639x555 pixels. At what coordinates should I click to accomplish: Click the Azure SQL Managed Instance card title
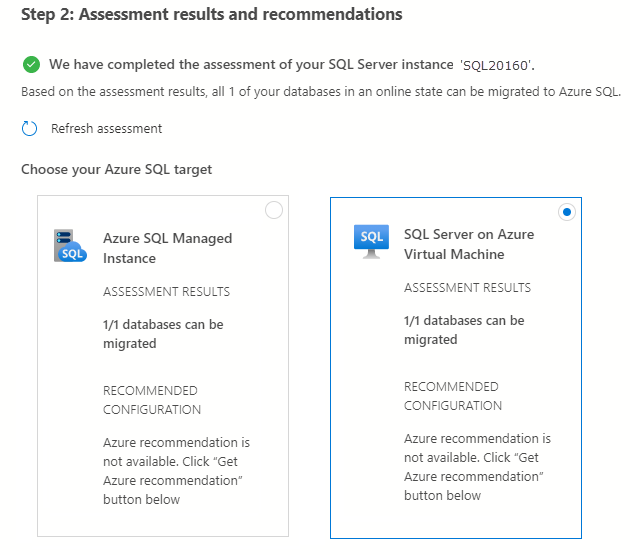[x=167, y=248]
